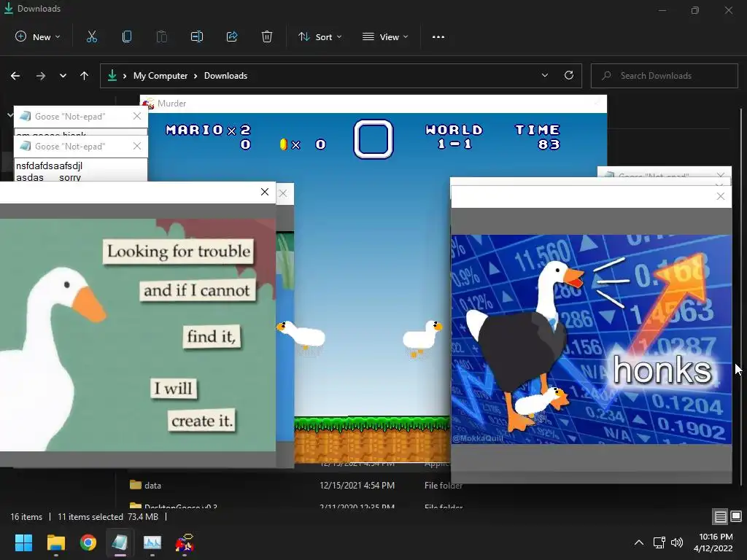Screen dimensions: 747x560
Task: Open the Sort dropdown menu
Action: [320, 36]
